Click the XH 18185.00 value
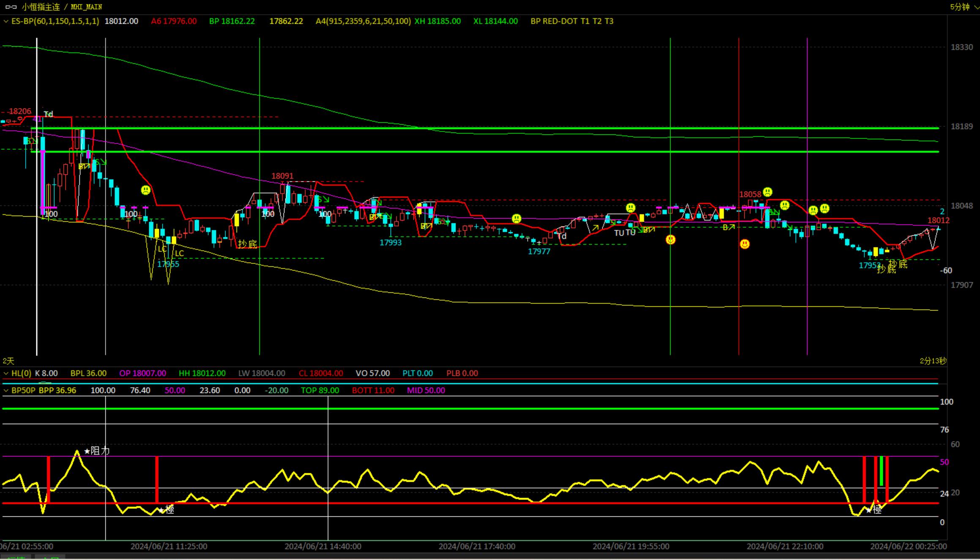The image size is (980, 560). click(437, 21)
